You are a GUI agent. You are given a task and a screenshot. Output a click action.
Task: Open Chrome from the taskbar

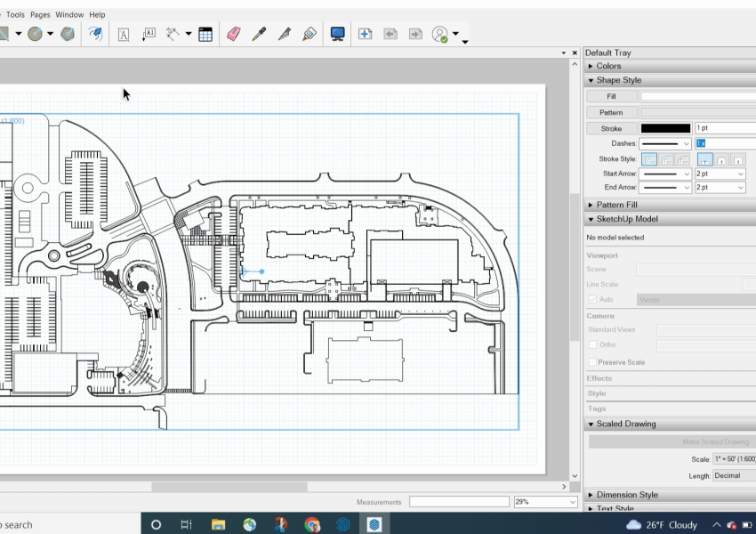click(x=312, y=524)
